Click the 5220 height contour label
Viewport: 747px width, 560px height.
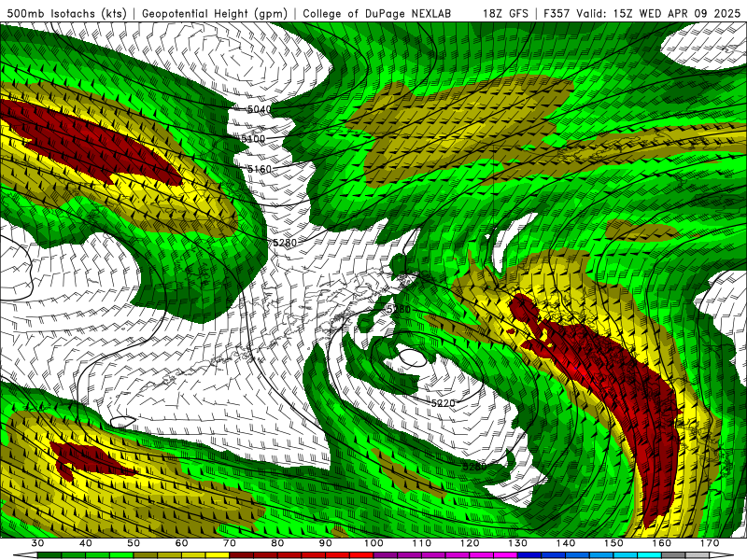click(x=443, y=403)
